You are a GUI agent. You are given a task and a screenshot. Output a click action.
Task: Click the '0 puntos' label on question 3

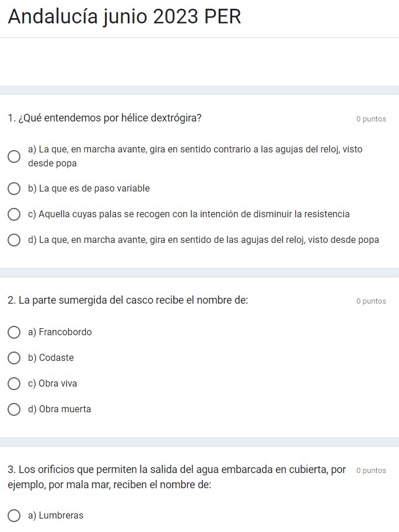[371, 471]
